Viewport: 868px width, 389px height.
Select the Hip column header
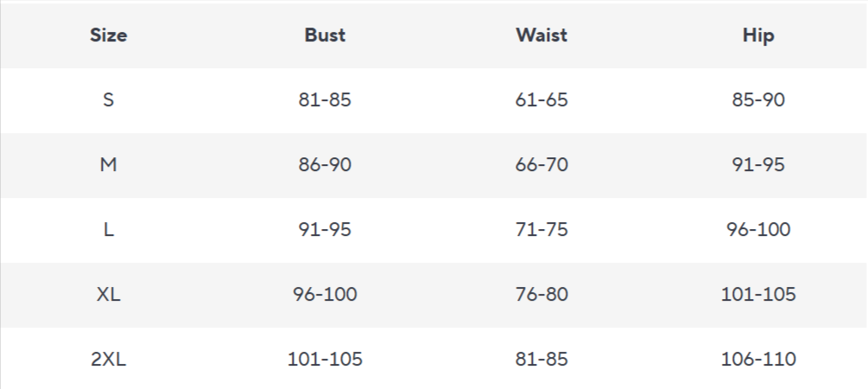pos(758,35)
